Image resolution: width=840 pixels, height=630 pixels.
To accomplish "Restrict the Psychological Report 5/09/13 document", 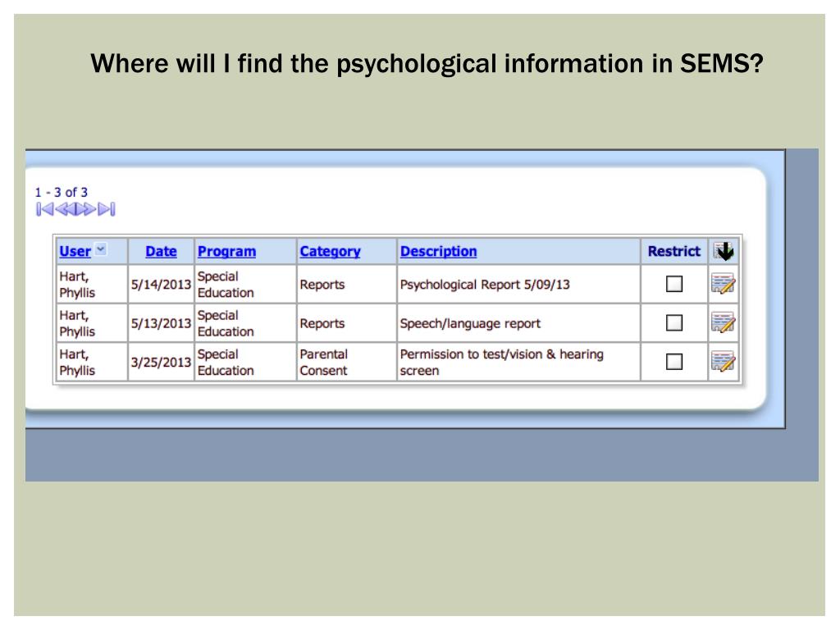I will click(x=674, y=284).
